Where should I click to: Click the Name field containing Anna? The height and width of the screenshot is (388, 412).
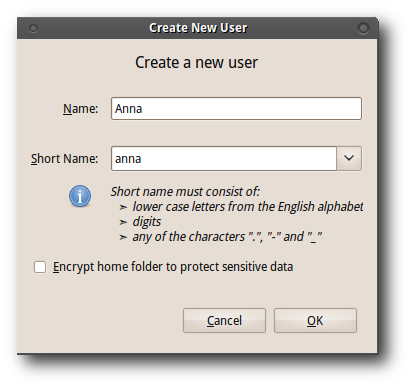(x=236, y=109)
